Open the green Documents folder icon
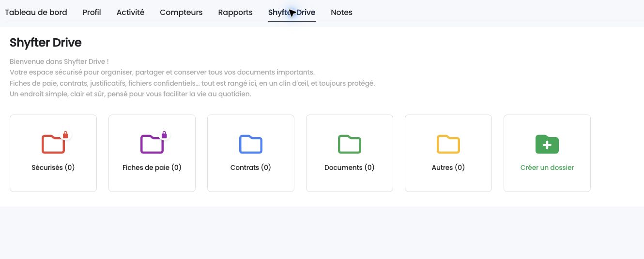Image resolution: width=644 pixels, height=259 pixels. tap(350, 144)
